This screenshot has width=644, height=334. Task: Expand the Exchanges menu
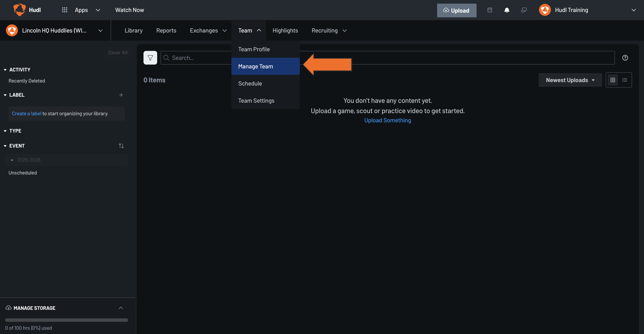pos(208,30)
